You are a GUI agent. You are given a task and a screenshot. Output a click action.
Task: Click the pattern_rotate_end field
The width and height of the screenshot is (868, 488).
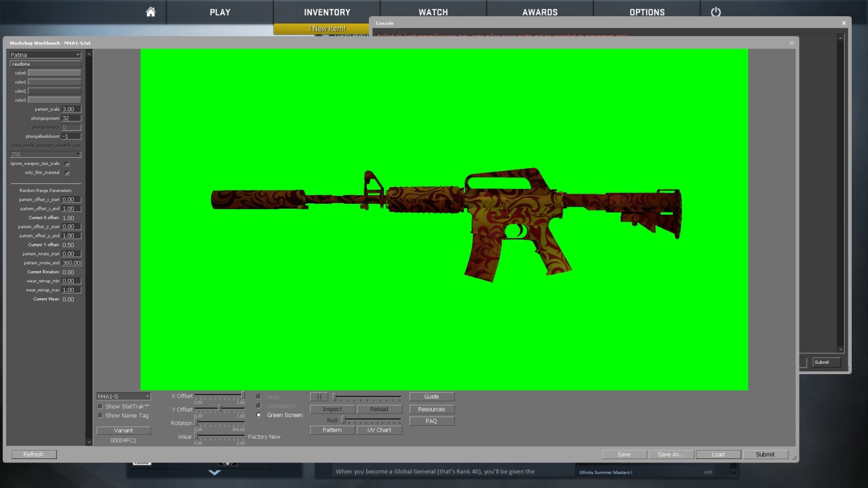click(x=71, y=263)
